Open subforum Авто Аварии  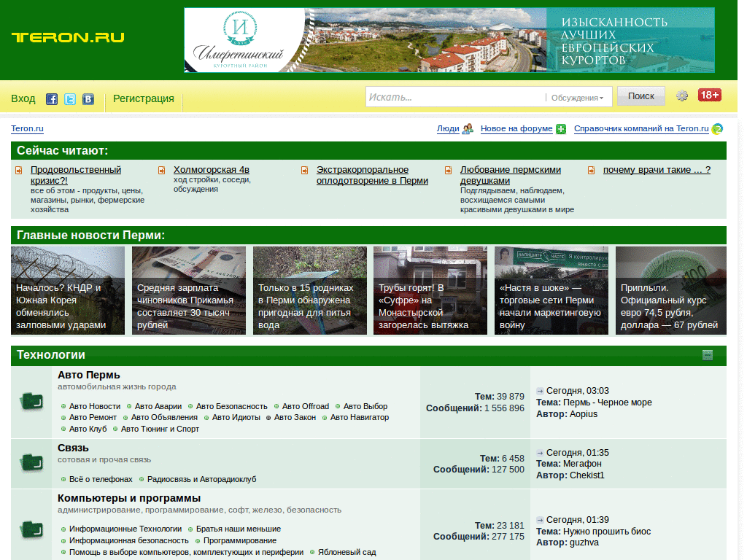tap(158, 407)
